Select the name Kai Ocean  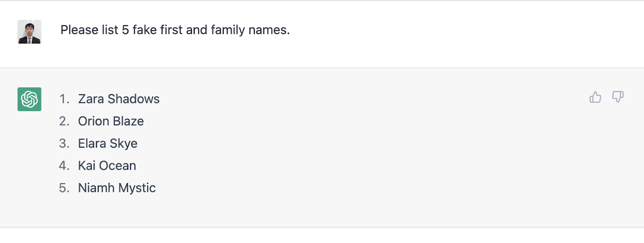[107, 166]
